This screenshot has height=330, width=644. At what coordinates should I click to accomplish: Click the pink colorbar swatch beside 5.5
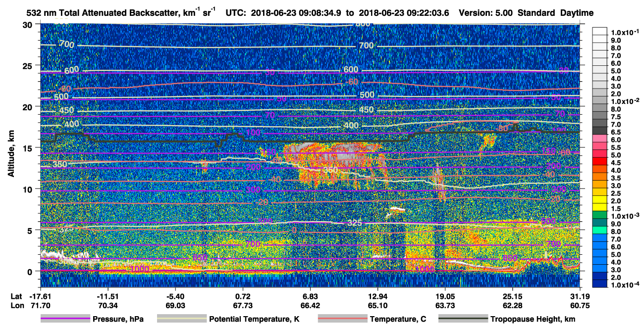point(600,146)
